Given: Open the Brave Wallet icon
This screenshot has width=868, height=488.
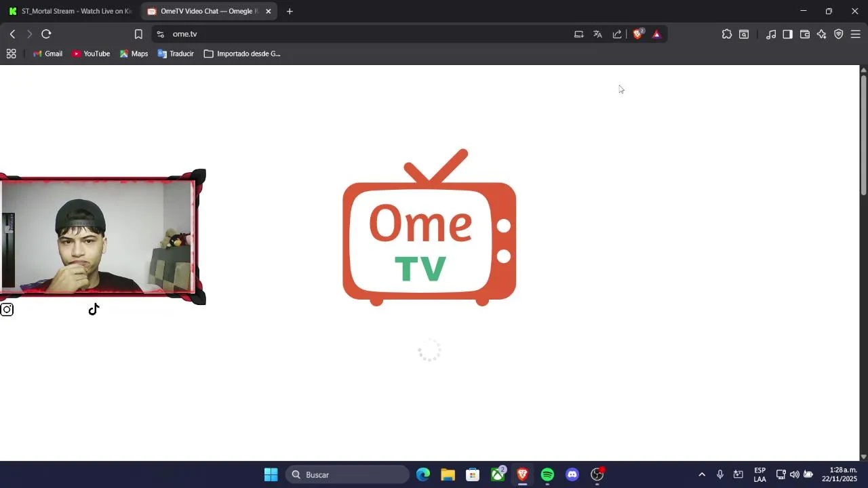Looking at the screenshot, I should 805,34.
